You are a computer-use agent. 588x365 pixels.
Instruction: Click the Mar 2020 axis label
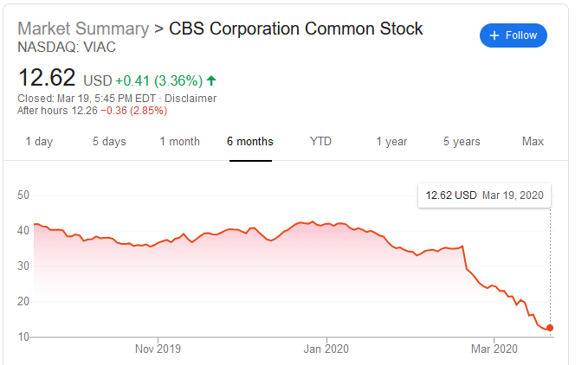click(x=494, y=349)
